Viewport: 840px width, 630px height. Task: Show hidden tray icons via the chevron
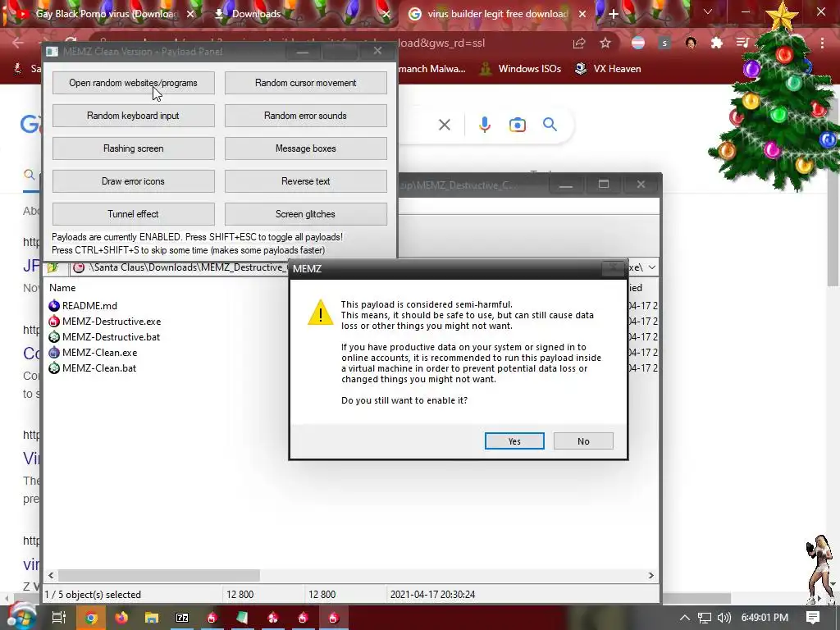(685, 618)
